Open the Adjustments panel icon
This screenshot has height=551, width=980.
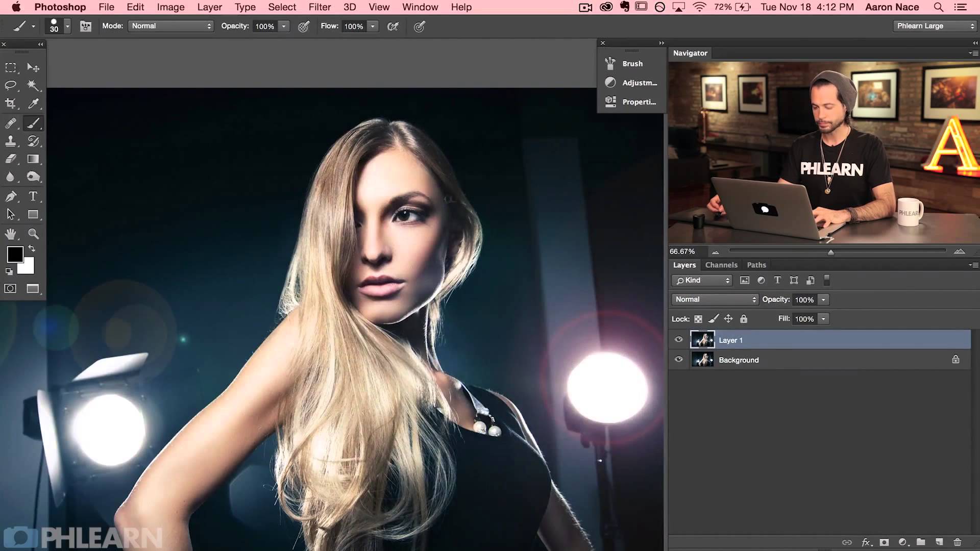pos(610,82)
